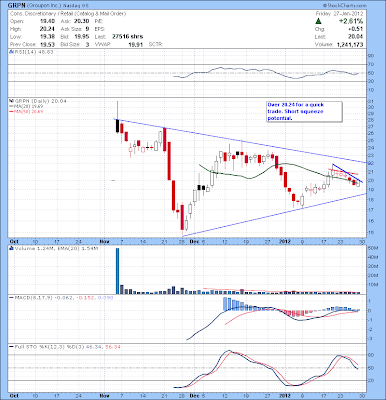Click the "27516 shrs" last trade size
Image resolution: width=386 pixels, height=400 pixels.
coord(128,37)
